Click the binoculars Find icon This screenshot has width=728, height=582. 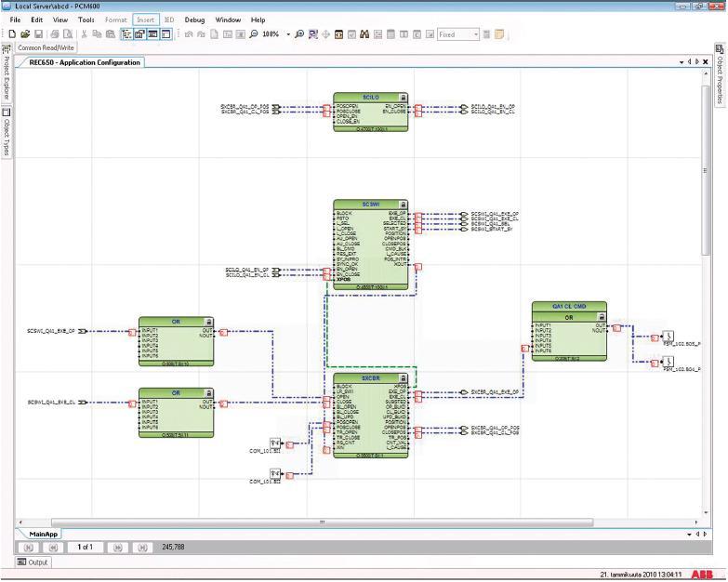pyautogui.click(x=364, y=33)
